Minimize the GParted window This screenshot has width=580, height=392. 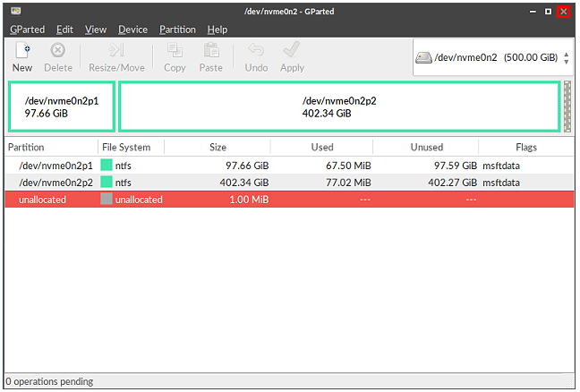pos(533,12)
